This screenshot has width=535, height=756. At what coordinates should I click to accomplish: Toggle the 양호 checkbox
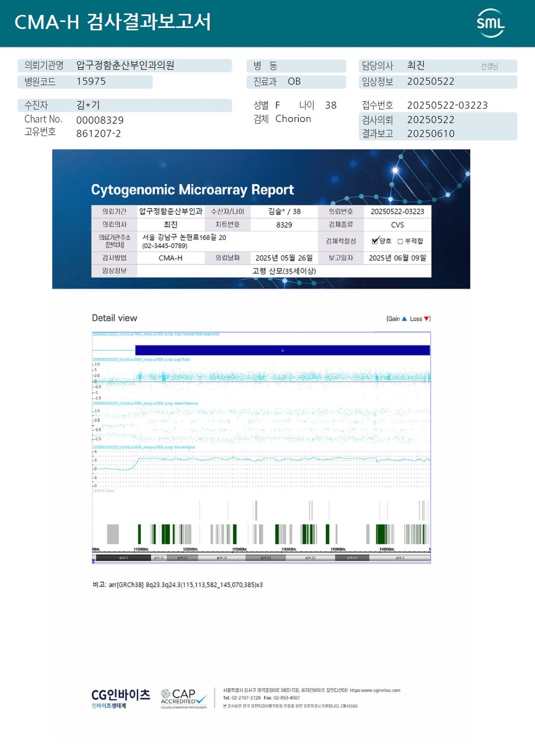point(375,241)
